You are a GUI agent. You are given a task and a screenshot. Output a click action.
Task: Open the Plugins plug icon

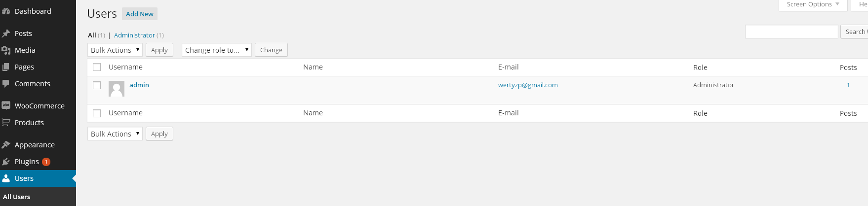[x=6, y=162]
